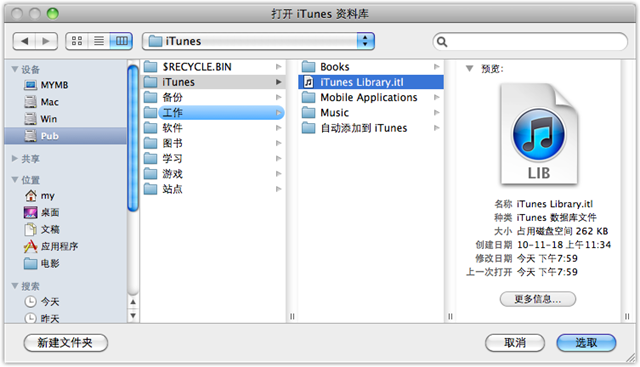
Task: Click the first column resize handle
Action: (292, 316)
